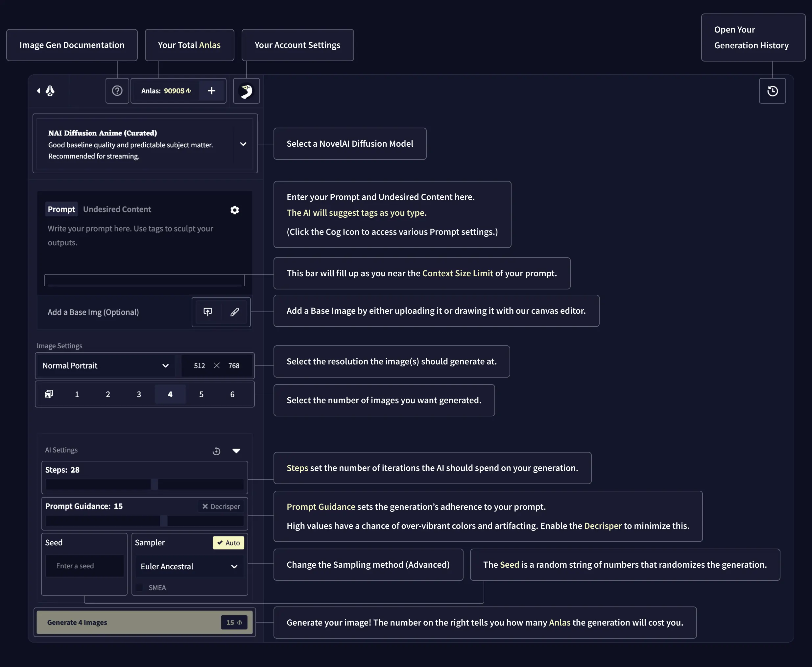This screenshot has height=667, width=812.
Task: Open the image generation help documentation
Action: [x=117, y=91]
